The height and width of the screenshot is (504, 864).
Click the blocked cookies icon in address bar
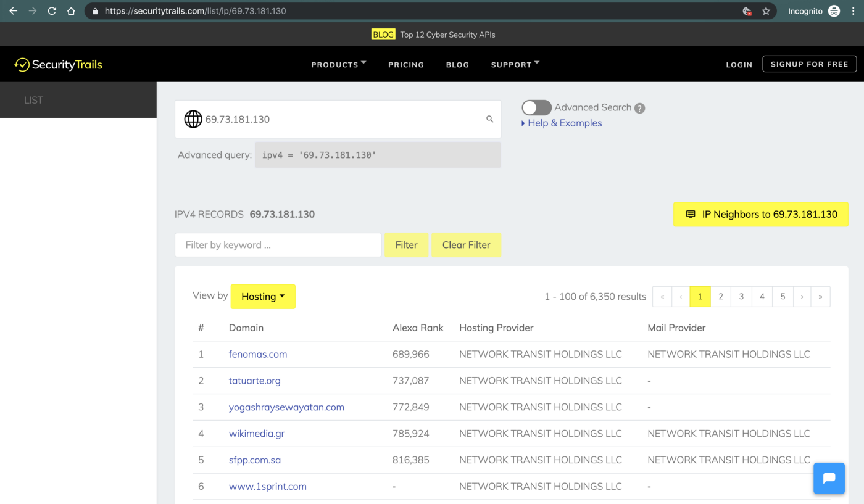click(747, 11)
